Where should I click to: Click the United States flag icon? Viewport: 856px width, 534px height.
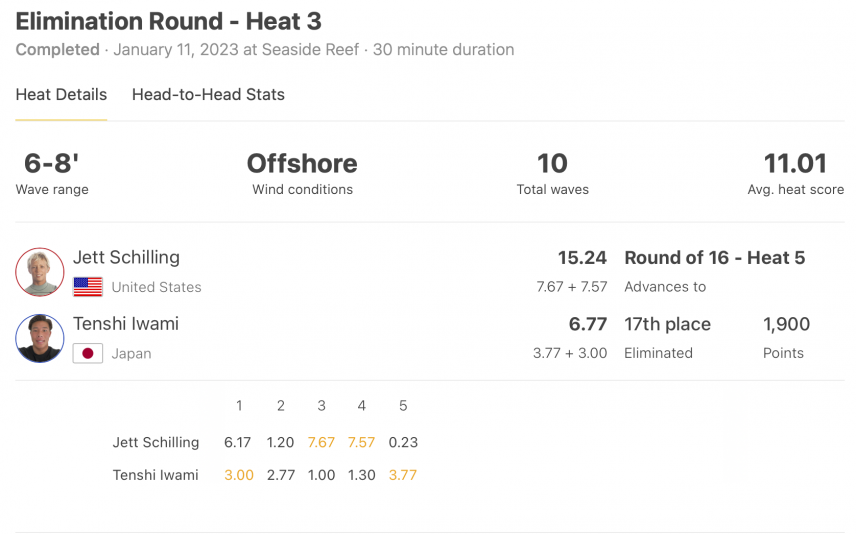88,287
